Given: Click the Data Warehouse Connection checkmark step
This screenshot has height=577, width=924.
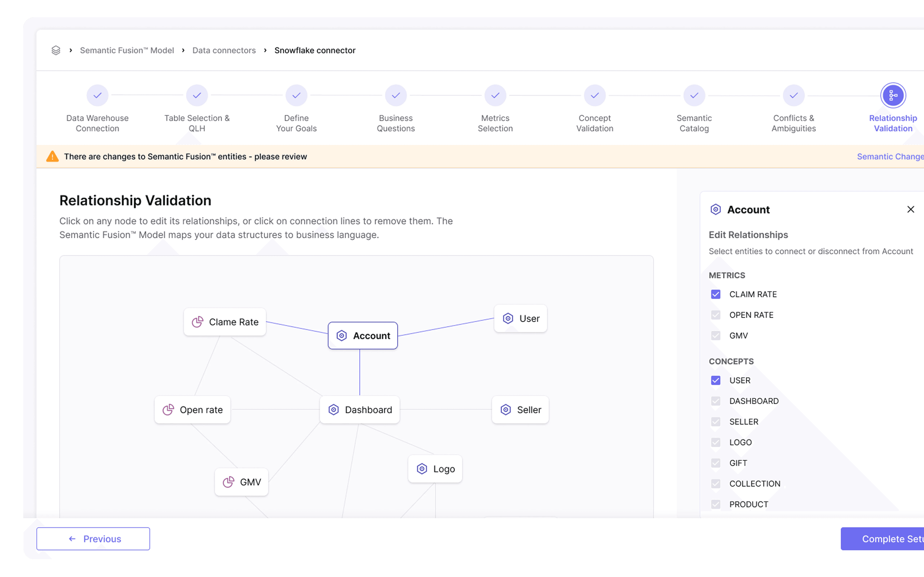Looking at the screenshot, I should [x=97, y=95].
